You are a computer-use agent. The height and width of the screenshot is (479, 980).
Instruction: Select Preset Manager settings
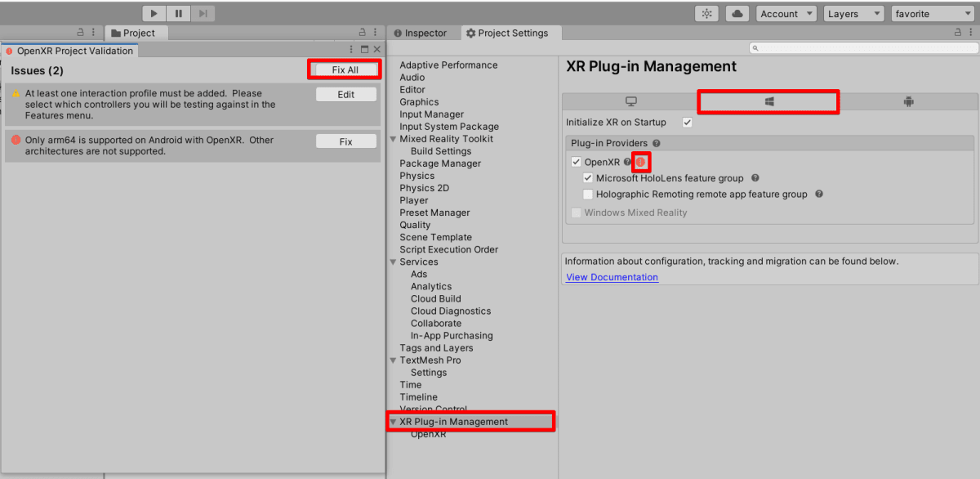(x=434, y=213)
